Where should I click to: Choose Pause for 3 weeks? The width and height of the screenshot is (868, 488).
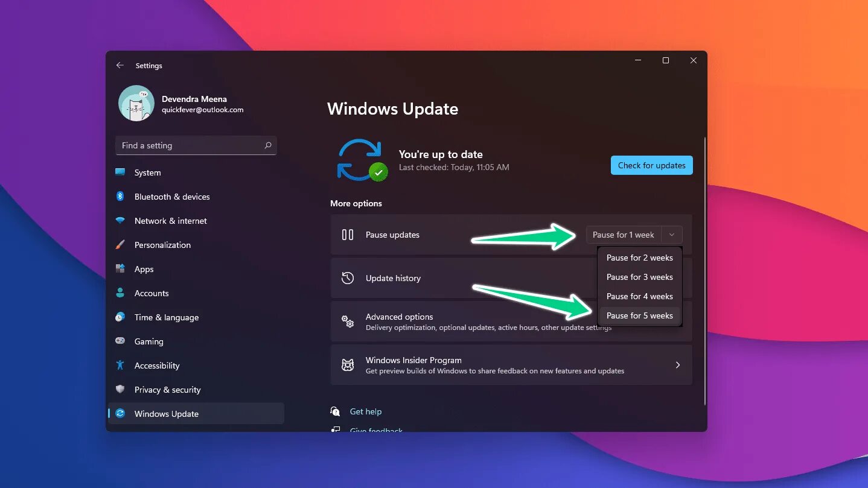tap(640, 277)
